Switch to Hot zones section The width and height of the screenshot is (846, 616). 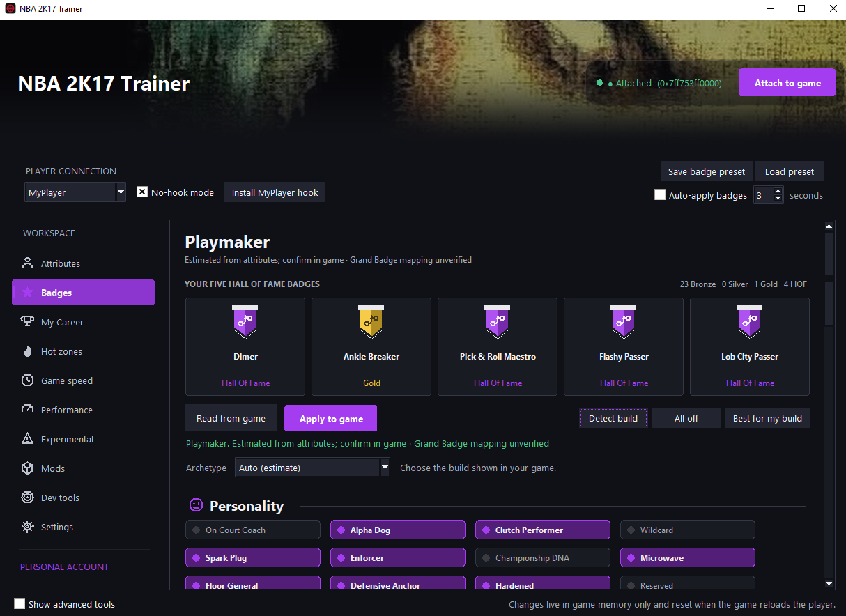(x=83, y=351)
